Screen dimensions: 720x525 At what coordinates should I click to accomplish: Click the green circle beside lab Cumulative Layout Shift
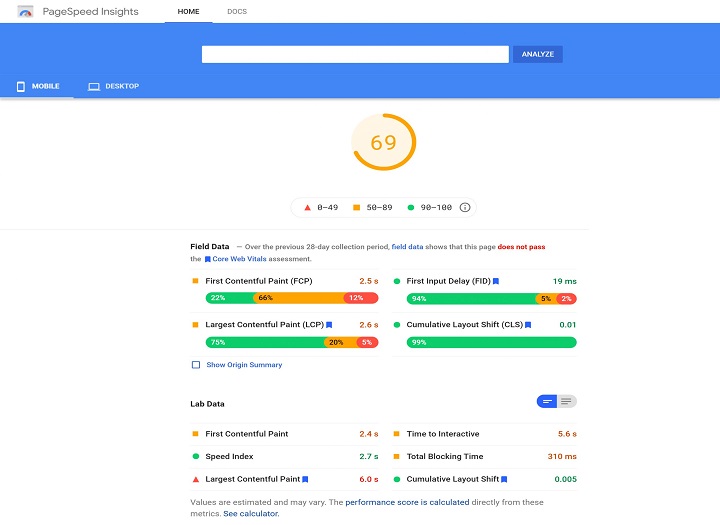coord(397,480)
